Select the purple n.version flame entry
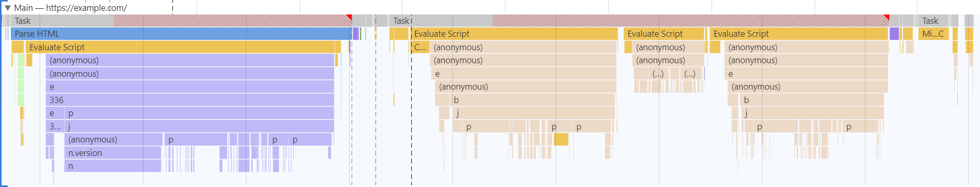Image resolution: width=980 pixels, height=187 pixels. (112, 153)
